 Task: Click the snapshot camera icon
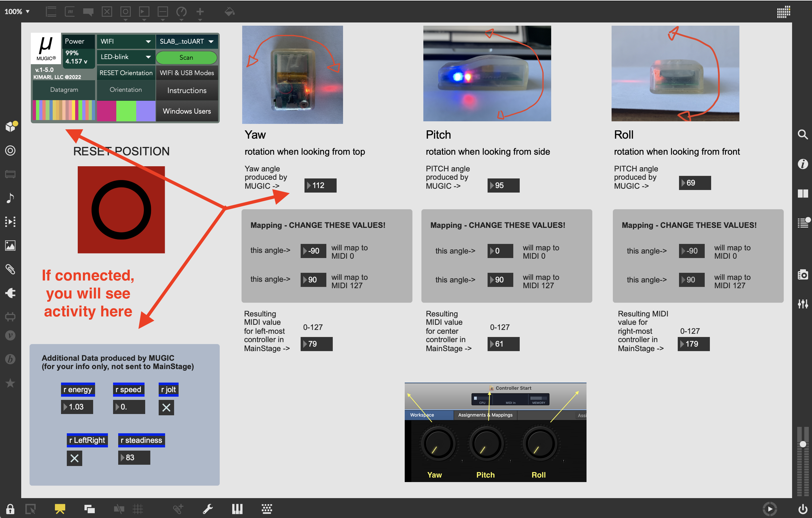point(803,275)
